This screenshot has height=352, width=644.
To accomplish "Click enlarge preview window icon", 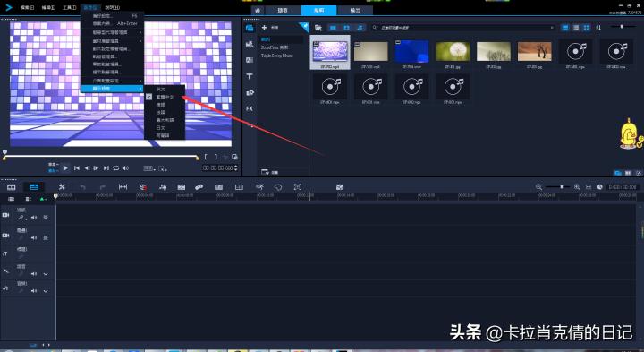I will point(234,157).
